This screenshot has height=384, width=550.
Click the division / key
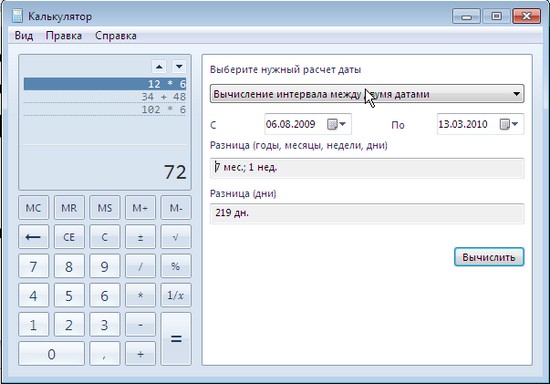[140, 266]
